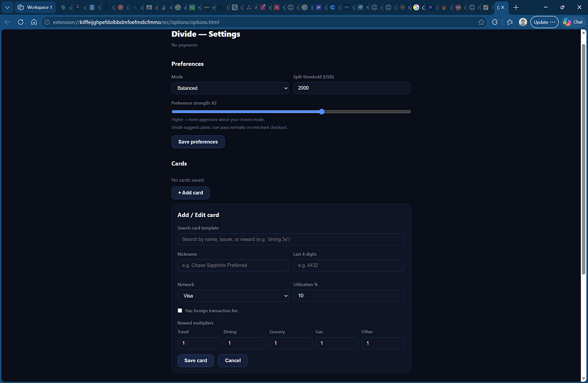Reload the page with the refresh icon
The width and height of the screenshot is (588, 383).
click(20, 22)
